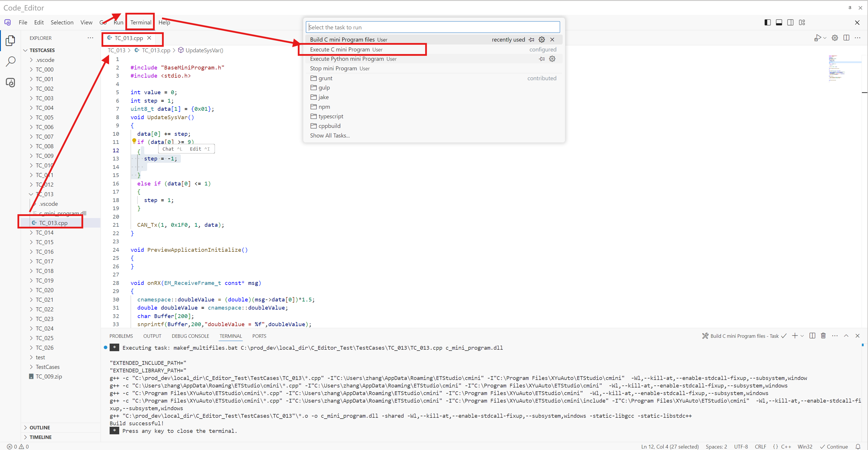
Task: Toggle the secondary side bar layout button
Action: click(790, 23)
